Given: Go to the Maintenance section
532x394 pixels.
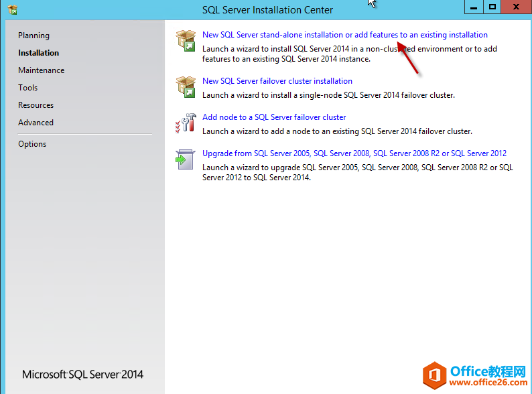Looking at the screenshot, I should click(x=42, y=70).
